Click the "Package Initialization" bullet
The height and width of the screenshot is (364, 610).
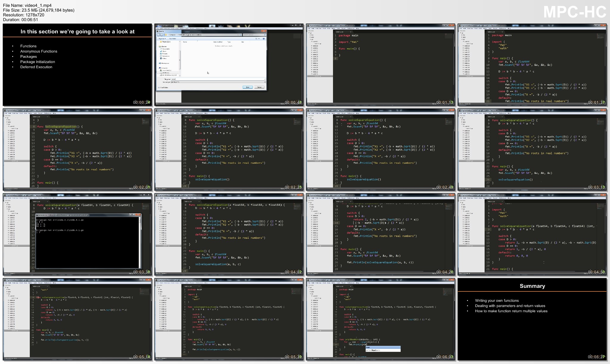38,62
